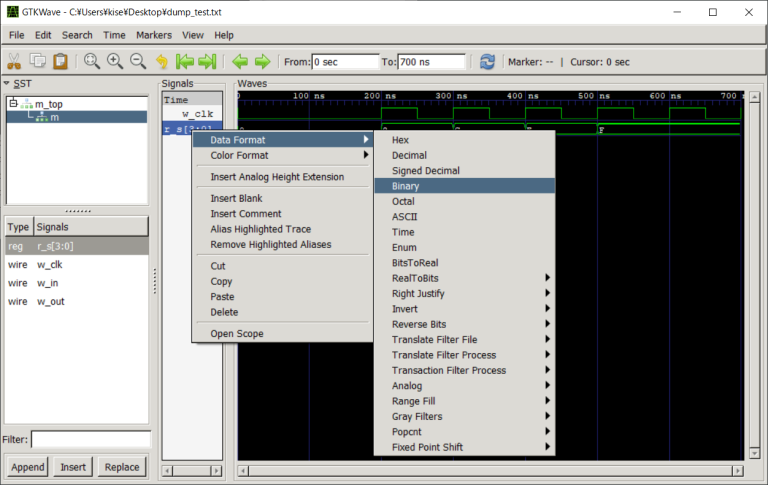The width and height of the screenshot is (768, 485).
Task: Click the Zoom In magnifier icon
Action: [x=115, y=62]
